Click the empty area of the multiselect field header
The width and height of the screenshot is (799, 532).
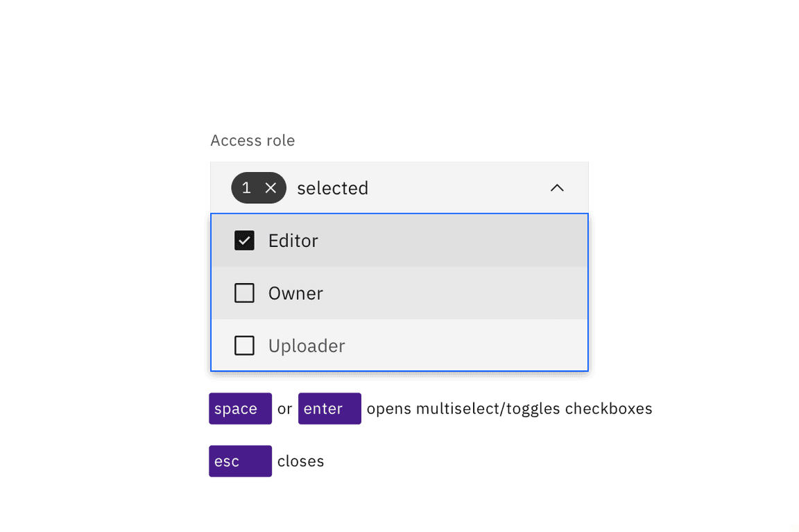coord(458,188)
